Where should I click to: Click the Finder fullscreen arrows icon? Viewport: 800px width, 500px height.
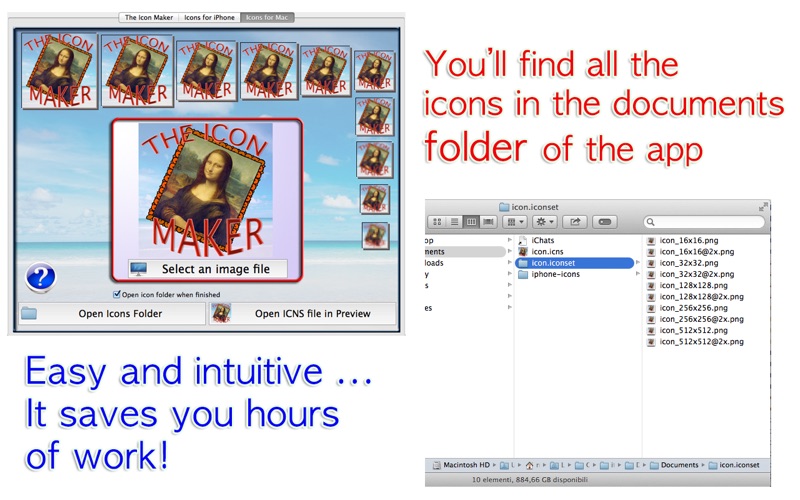pyautogui.click(x=763, y=207)
